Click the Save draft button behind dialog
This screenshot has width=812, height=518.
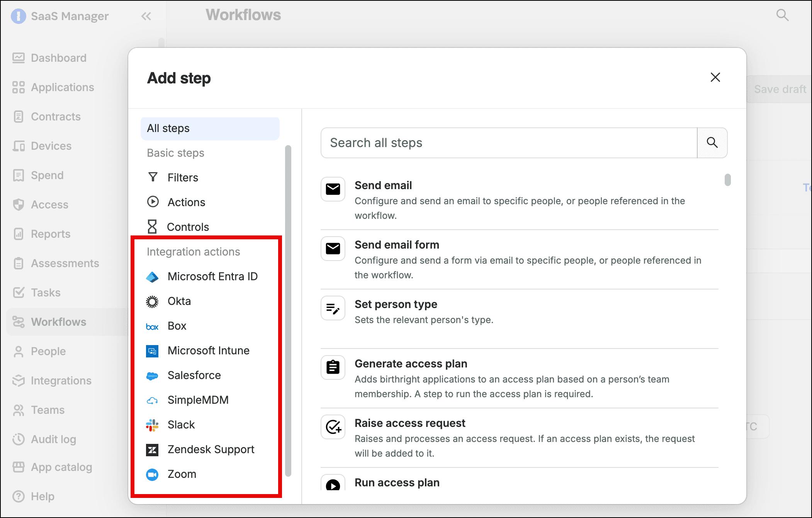click(x=780, y=89)
